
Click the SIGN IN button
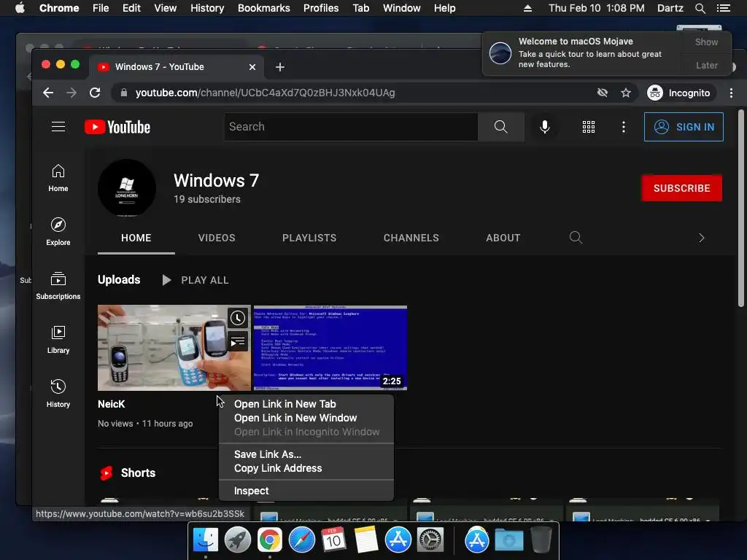(x=684, y=127)
